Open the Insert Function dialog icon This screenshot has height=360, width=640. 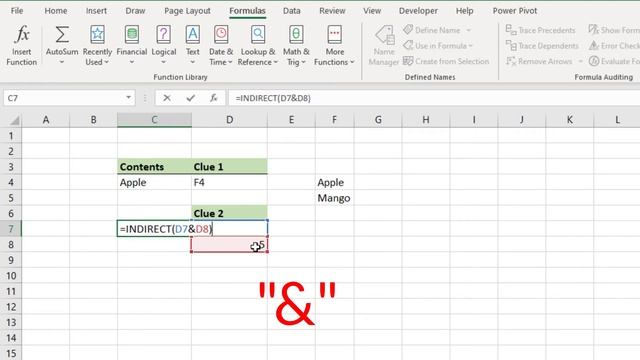[22, 34]
